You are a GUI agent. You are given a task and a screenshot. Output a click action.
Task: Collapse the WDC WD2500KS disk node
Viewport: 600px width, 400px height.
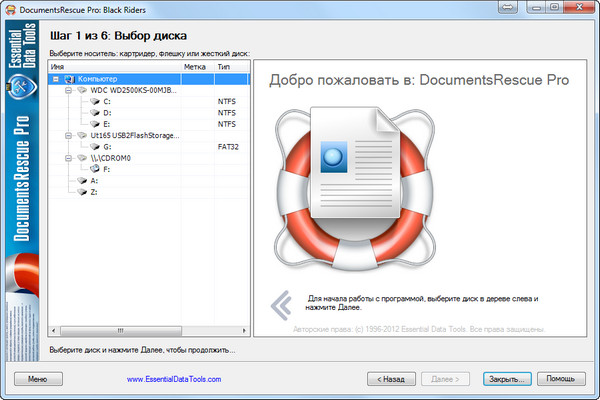click(68, 90)
